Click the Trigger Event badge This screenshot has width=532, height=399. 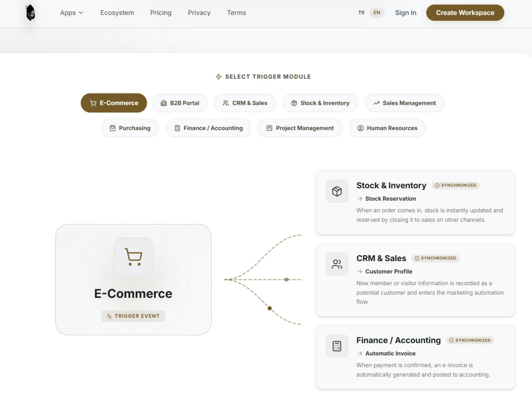pos(133,316)
